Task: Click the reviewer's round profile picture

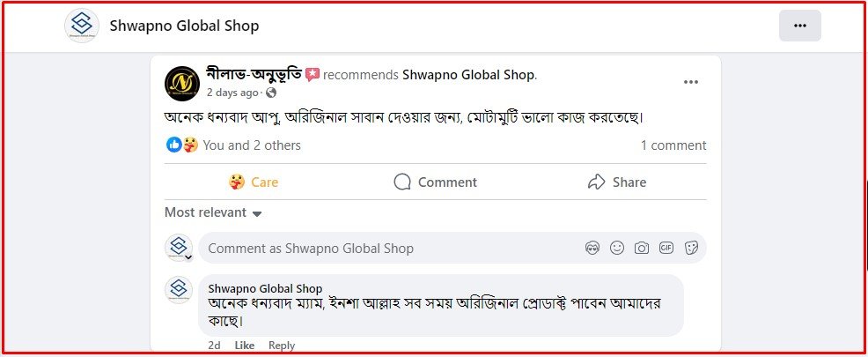Action: point(181,83)
